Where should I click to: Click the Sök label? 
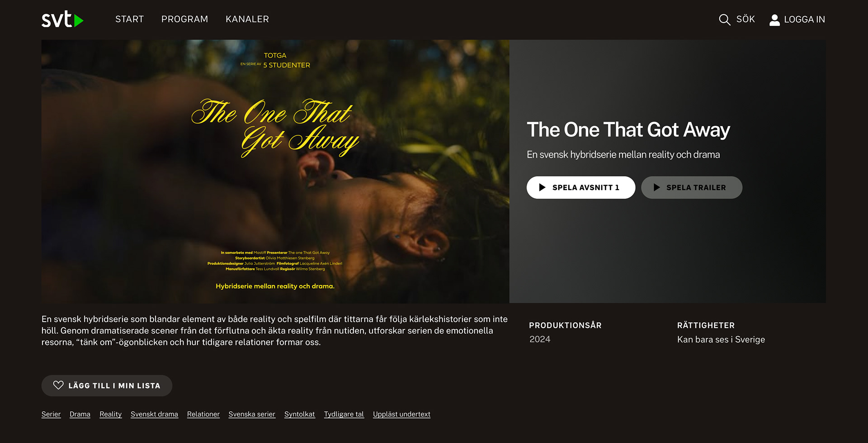pos(745,19)
